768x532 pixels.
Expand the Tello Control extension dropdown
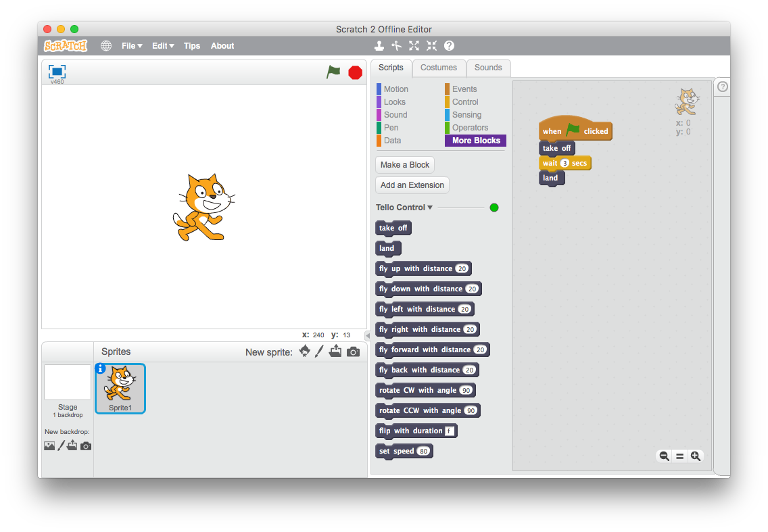tap(404, 208)
